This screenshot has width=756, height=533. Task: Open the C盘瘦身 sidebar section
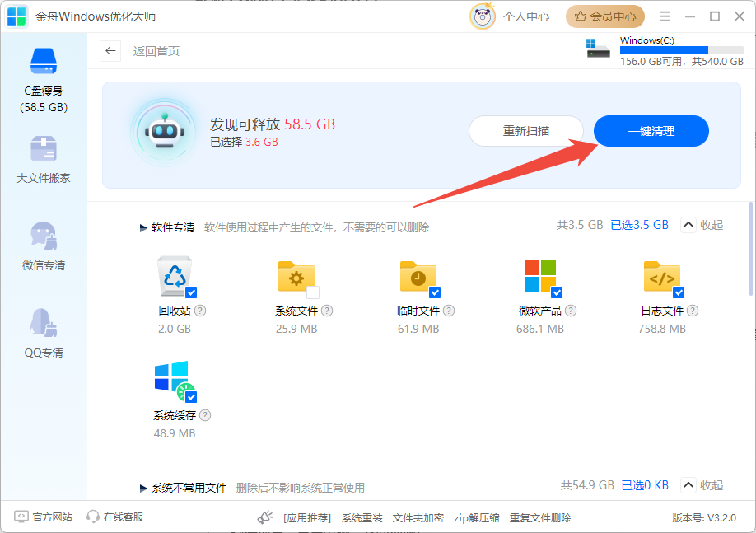click(x=44, y=80)
